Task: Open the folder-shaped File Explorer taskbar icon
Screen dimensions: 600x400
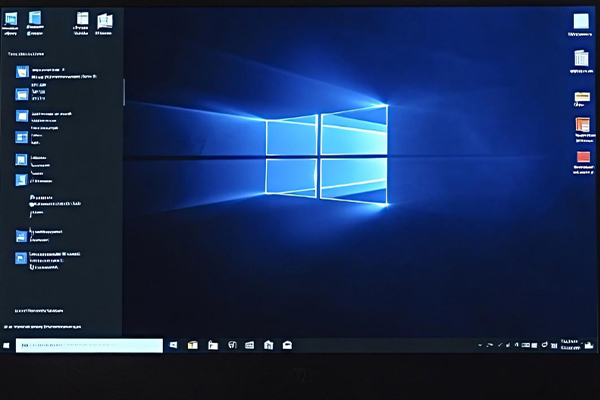Action: [213, 345]
